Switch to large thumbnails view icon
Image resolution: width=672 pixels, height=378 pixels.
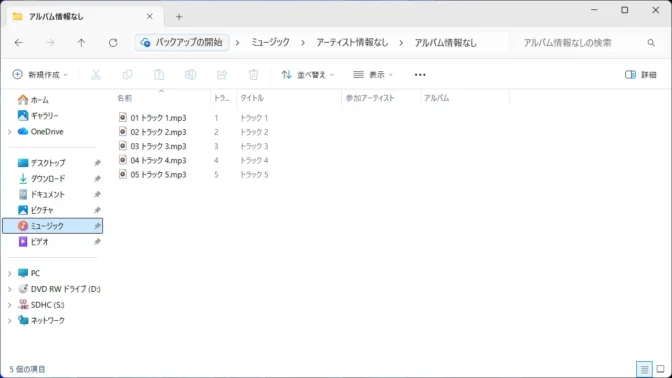click(660, 369)
